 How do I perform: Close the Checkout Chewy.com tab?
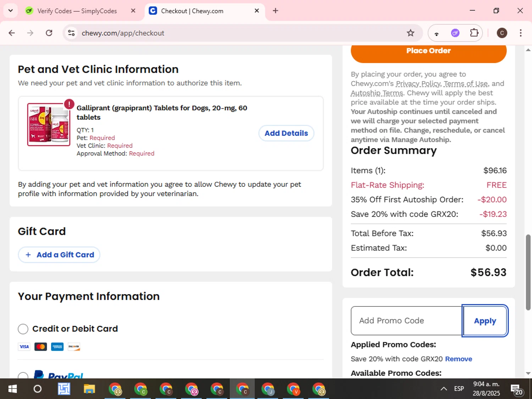[x=257, y=11]
